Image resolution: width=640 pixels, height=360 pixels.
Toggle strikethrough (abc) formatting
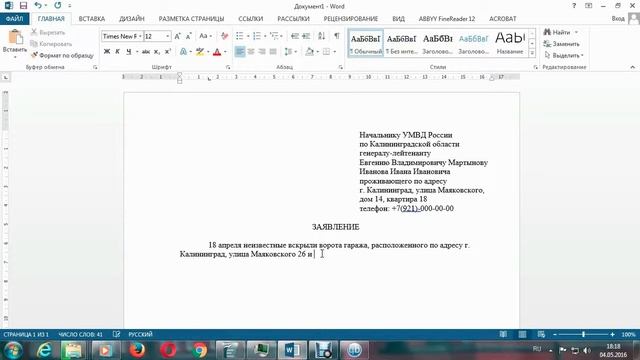[146, 51]
